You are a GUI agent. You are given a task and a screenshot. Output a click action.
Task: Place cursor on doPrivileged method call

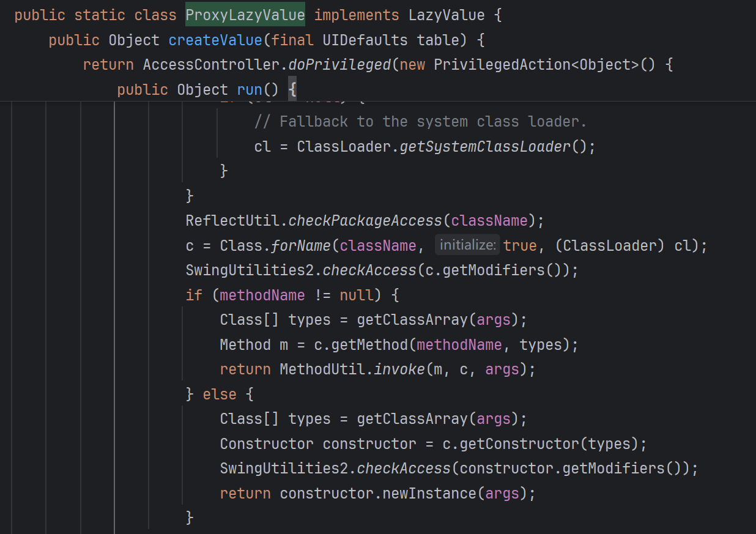(x=339, y=65)
